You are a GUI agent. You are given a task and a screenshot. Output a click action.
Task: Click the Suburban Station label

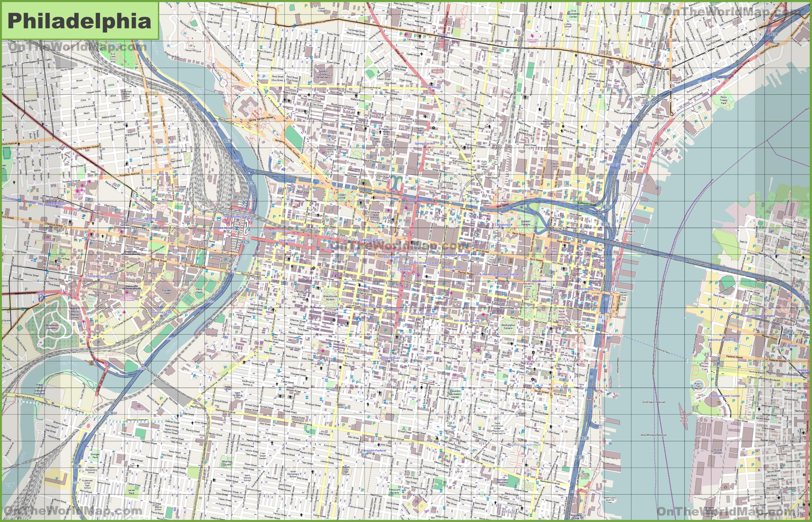pos(371,240)
